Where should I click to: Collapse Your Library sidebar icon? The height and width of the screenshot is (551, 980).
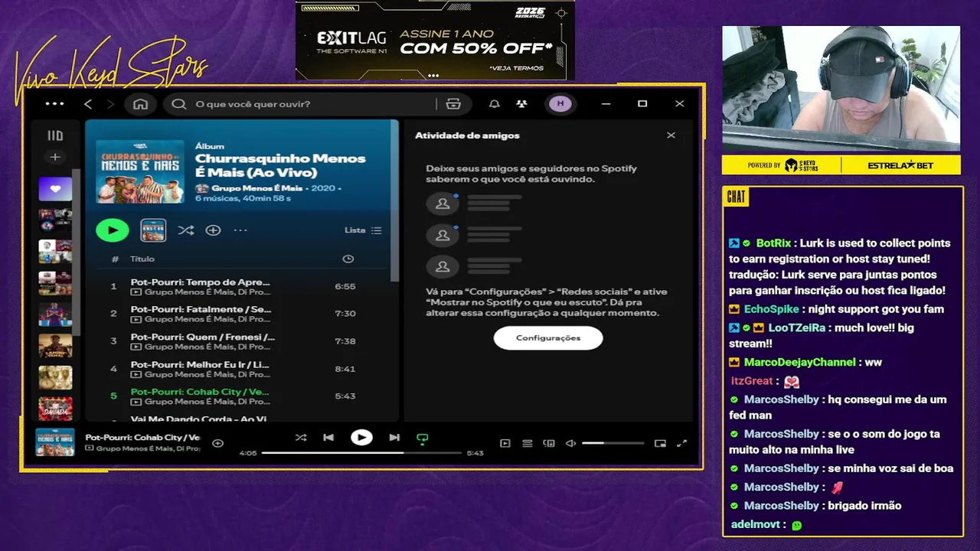click(55, 135)
